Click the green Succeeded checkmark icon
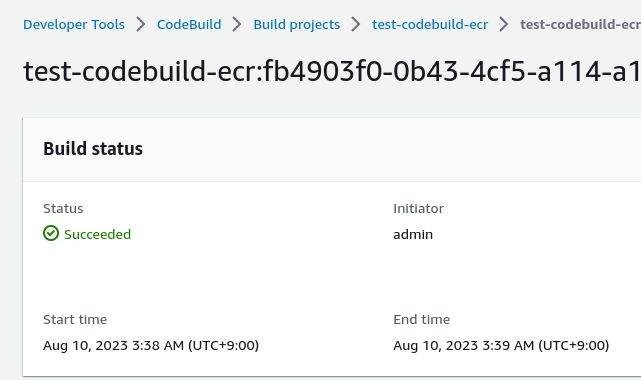This screenshot has height=380, width=641. (x=51, y=233)
